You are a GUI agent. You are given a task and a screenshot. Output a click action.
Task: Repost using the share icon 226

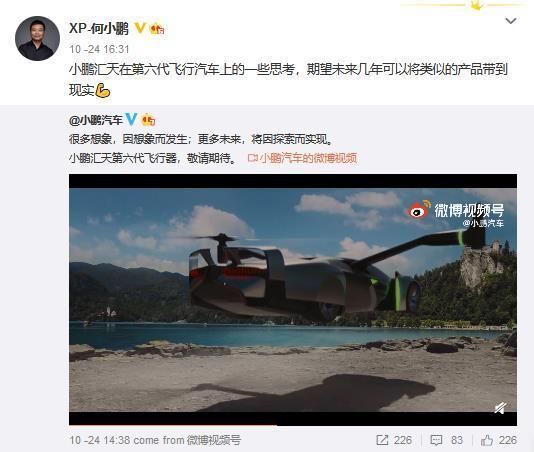394,440
